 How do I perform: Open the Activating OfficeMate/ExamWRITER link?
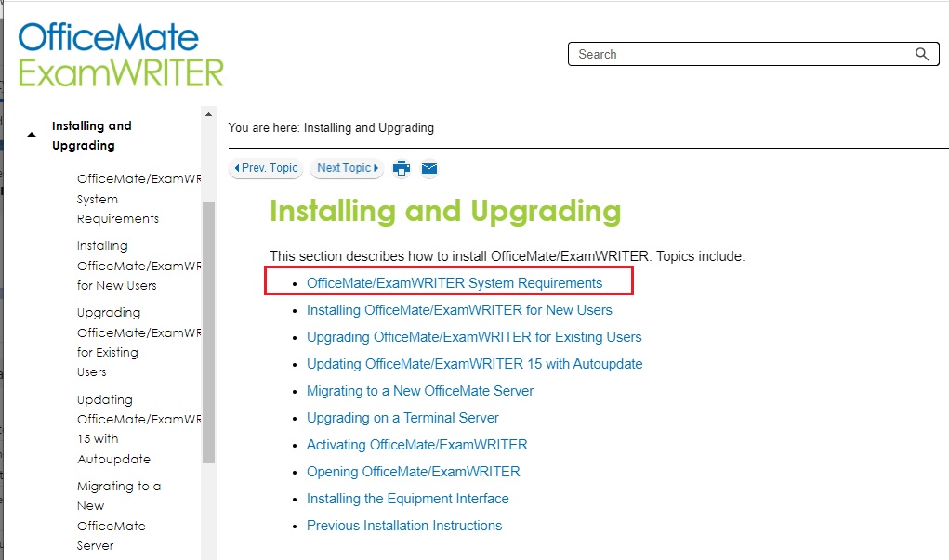click(416, 445)
